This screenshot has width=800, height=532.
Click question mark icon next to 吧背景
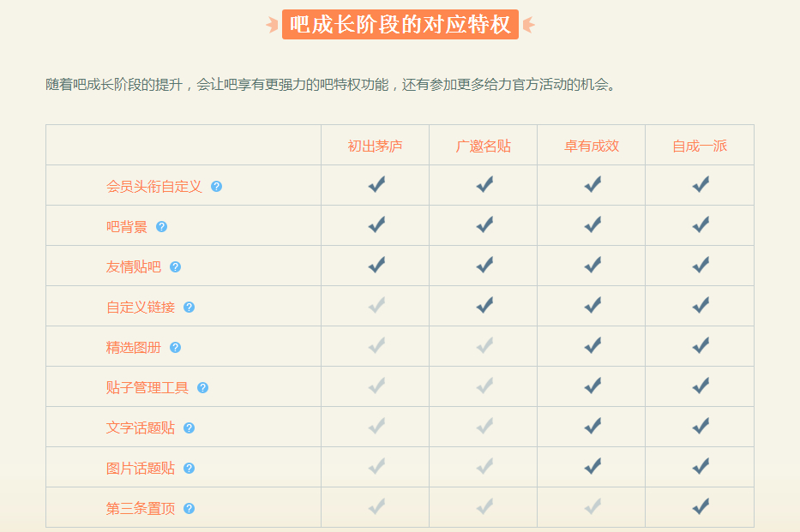pyautogui.click(x=161, y=226)
